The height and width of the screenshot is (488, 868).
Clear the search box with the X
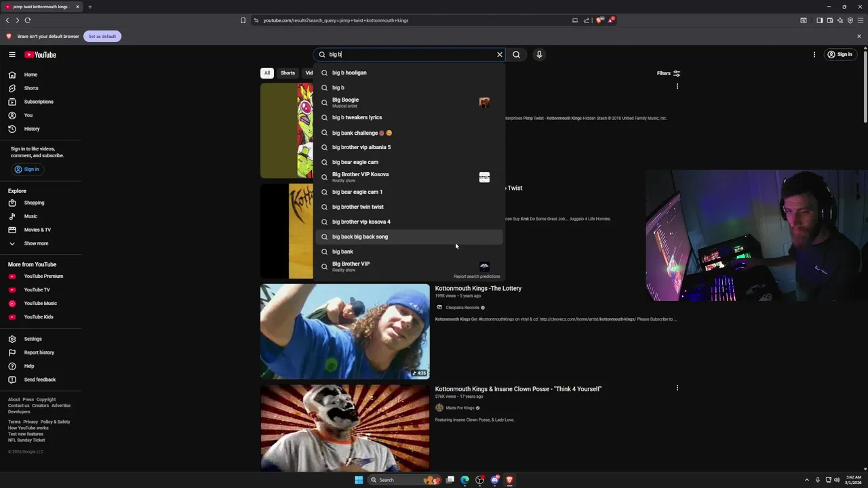click(x=500, y=54)
